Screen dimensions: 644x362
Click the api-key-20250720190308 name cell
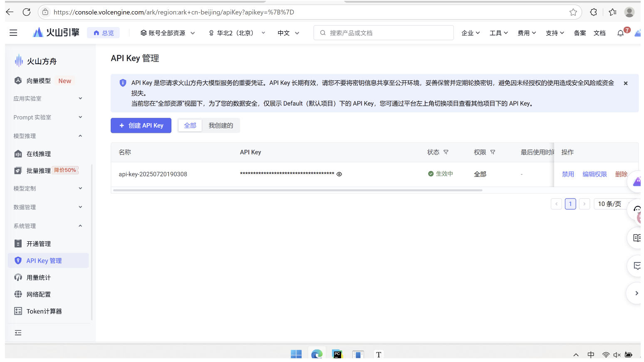pos(153,174)
